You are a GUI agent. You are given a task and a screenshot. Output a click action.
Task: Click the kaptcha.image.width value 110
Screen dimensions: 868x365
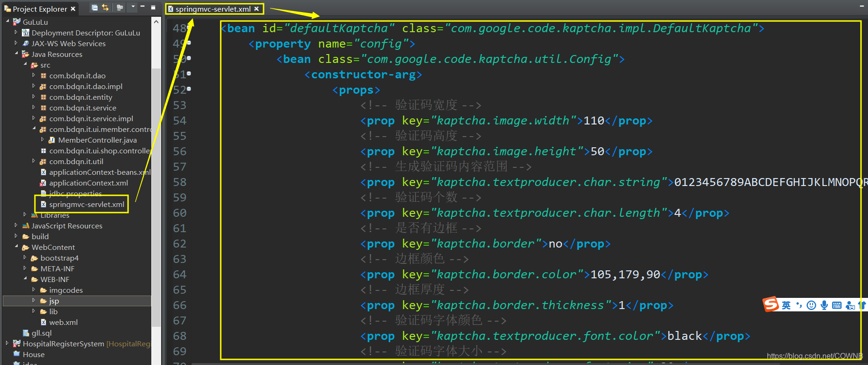click(x=594, y=121)
